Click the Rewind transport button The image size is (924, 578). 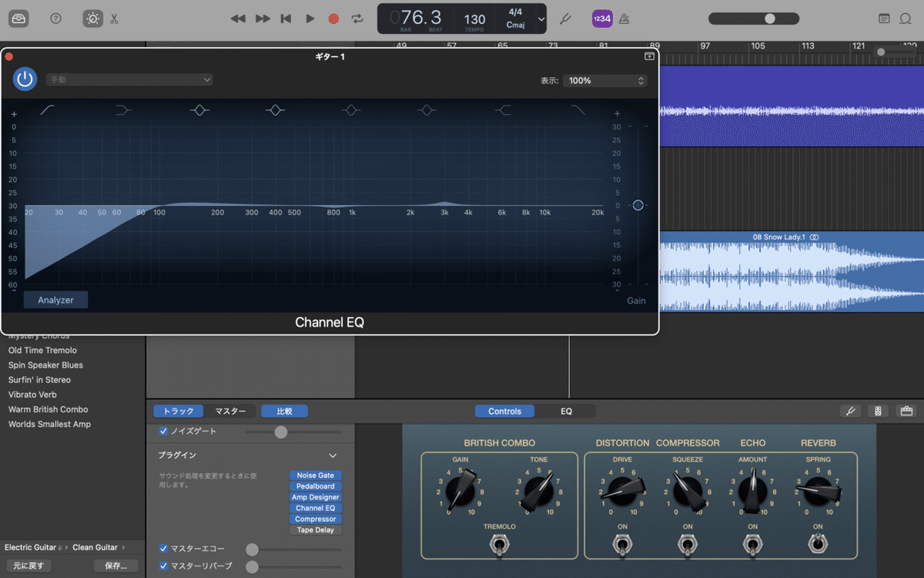coord(238,18)
